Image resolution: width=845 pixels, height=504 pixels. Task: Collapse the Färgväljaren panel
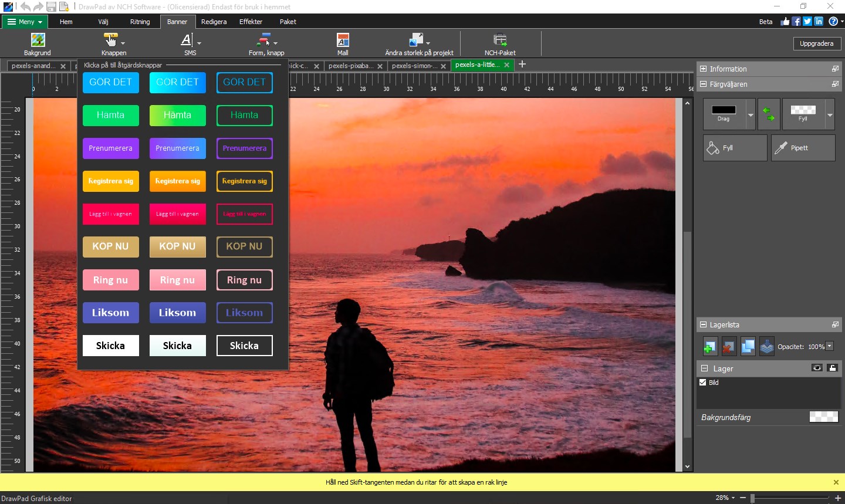click(703, 84)
